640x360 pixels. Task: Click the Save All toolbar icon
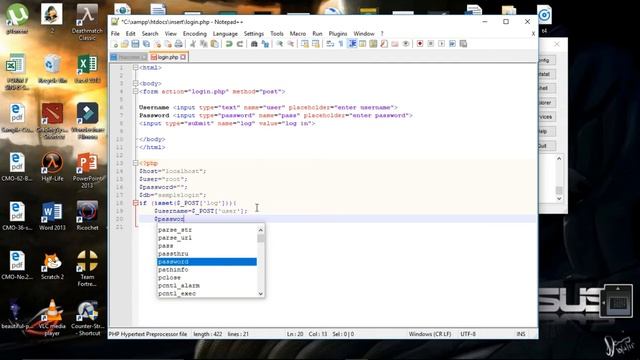146,44
